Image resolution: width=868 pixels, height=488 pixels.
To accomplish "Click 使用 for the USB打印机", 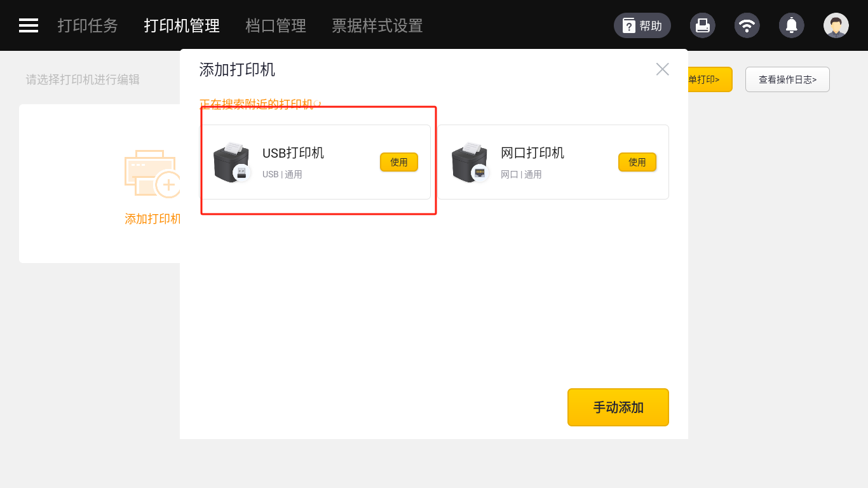I will [399, 162].
